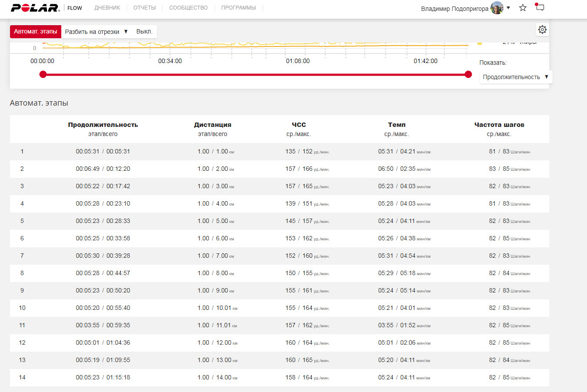Select lap 7 duration 00:05:30 / 00:39:28
Screen dimensions: 587x392
click(x=103, y=256)
